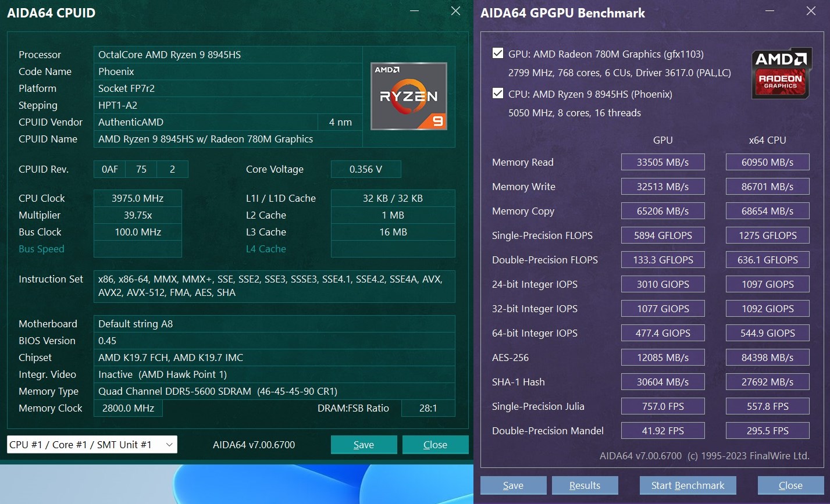The width and height of the screenshot is (830, 504).
Task: Click the AMD Radeon Graphics logo
Action: pos(781,73)
